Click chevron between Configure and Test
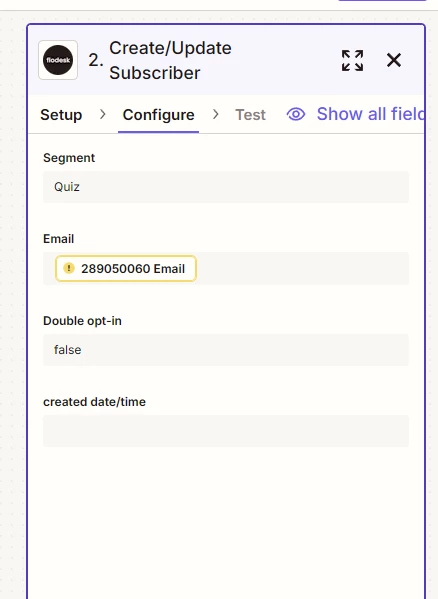 coord(215,114)
